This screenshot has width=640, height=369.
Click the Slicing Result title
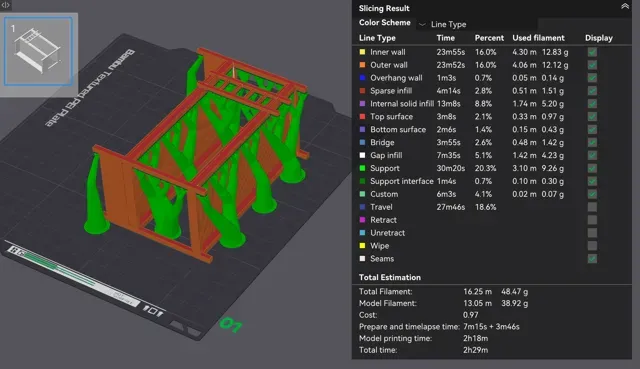(x=384, y=8)
